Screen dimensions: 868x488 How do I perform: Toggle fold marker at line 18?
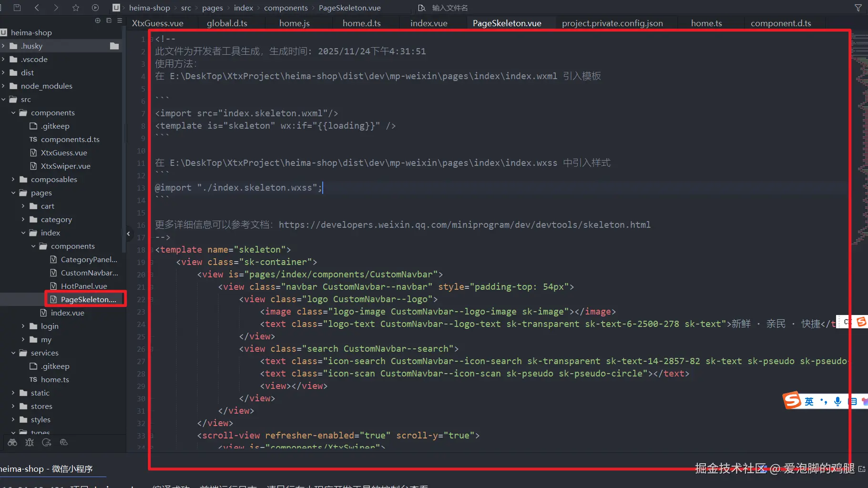click(152, 249)
